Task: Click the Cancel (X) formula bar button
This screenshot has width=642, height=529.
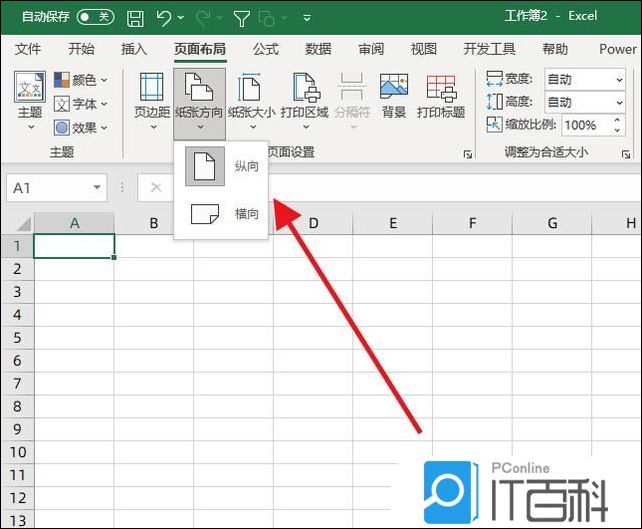Action: pyautogui.click(x=156, y=188)
